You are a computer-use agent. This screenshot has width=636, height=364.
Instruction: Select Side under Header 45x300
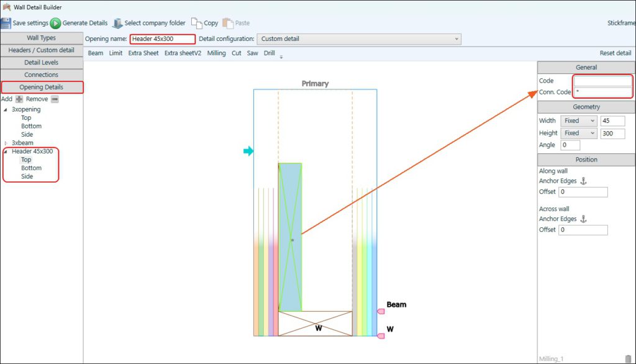click(27, 176)
